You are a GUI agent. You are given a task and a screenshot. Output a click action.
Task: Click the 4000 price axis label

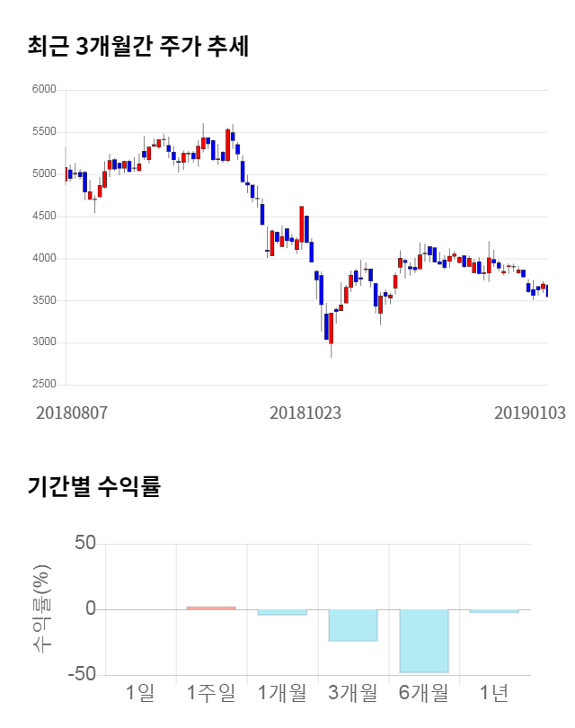44,259
